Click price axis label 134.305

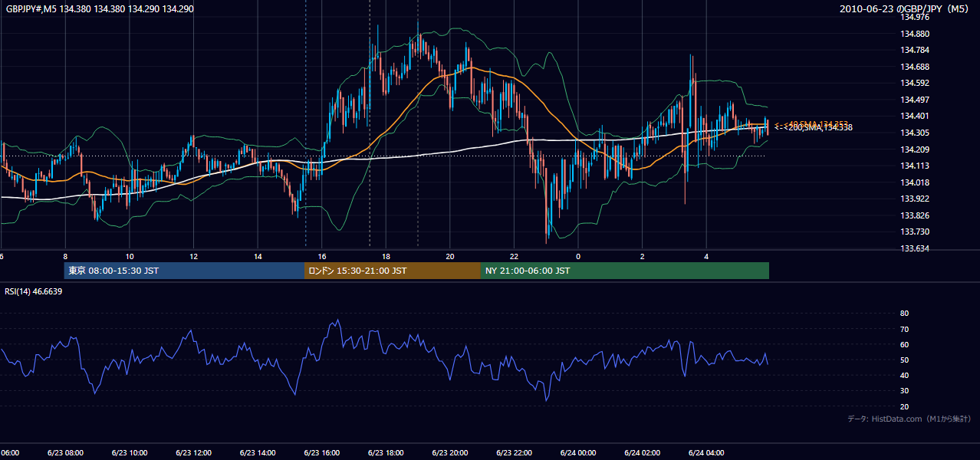click(x=914, y=133)
